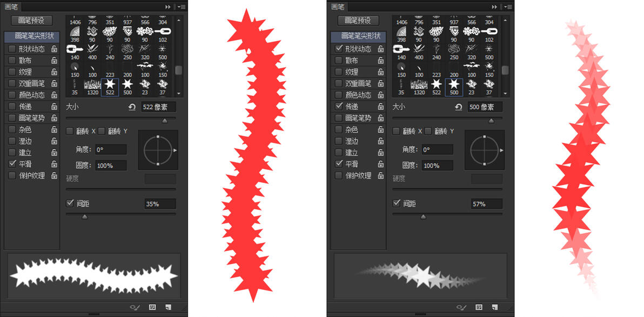Open preset manager icon in right panel bottom
644x317 pixels.
pos(479,307)
